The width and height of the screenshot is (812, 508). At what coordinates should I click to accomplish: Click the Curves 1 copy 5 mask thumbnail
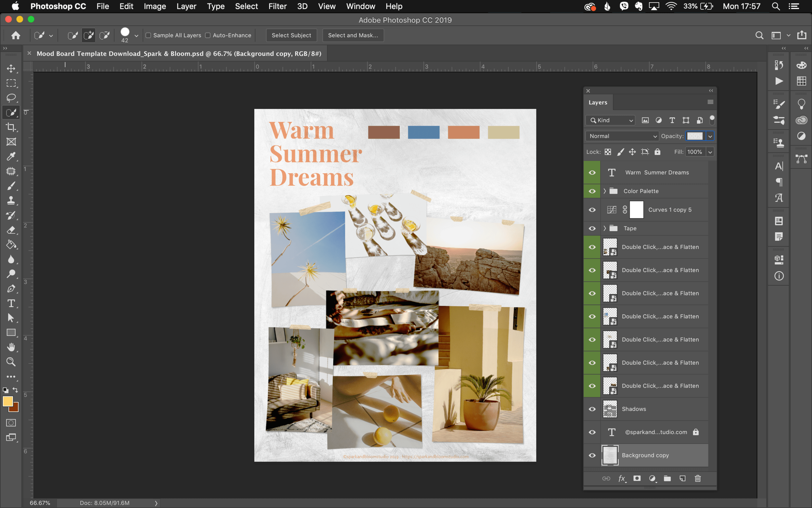637,210
